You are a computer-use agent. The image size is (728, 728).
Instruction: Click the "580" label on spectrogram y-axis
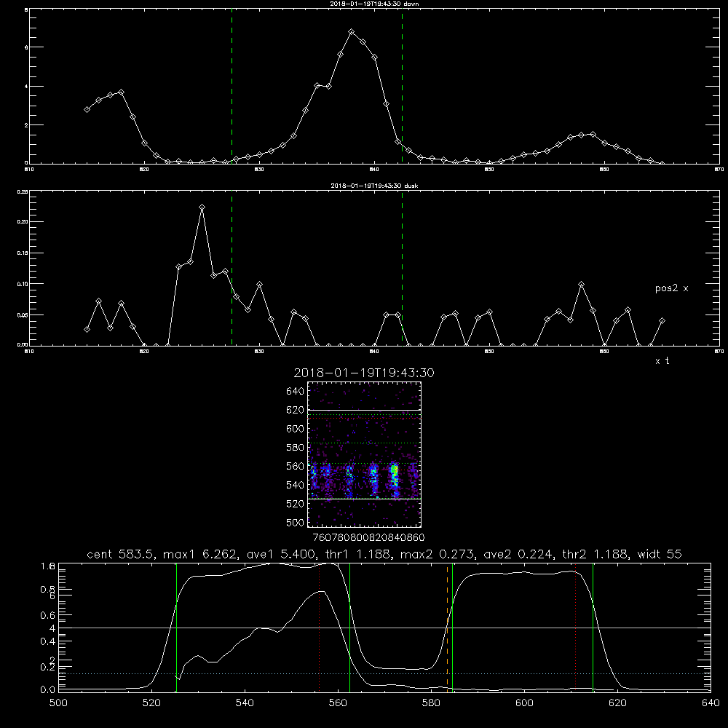click(x=296, y=448)
